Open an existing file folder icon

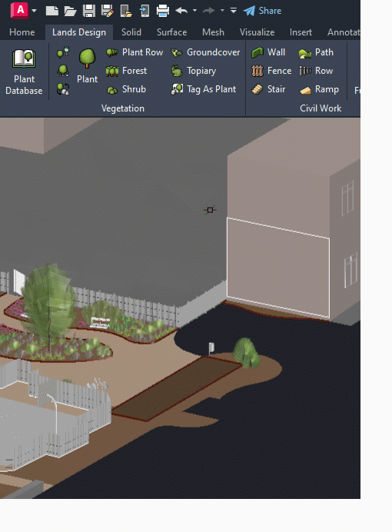pos(70,11)
